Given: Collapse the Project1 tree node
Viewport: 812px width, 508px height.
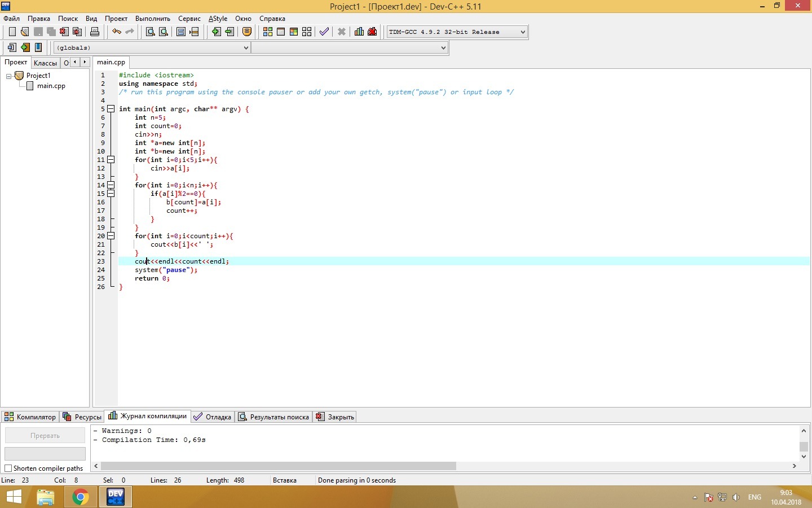Looking at the screenshot, I should coord(9,76).
